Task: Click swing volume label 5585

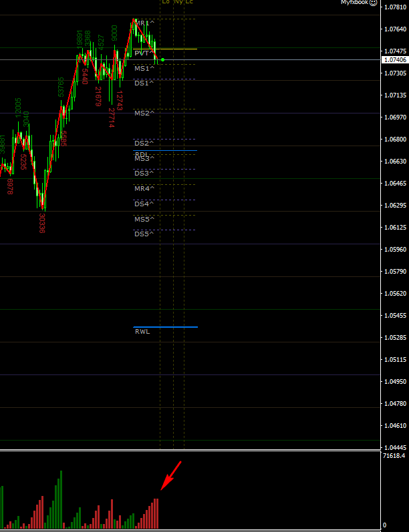Action: [63, 139]
